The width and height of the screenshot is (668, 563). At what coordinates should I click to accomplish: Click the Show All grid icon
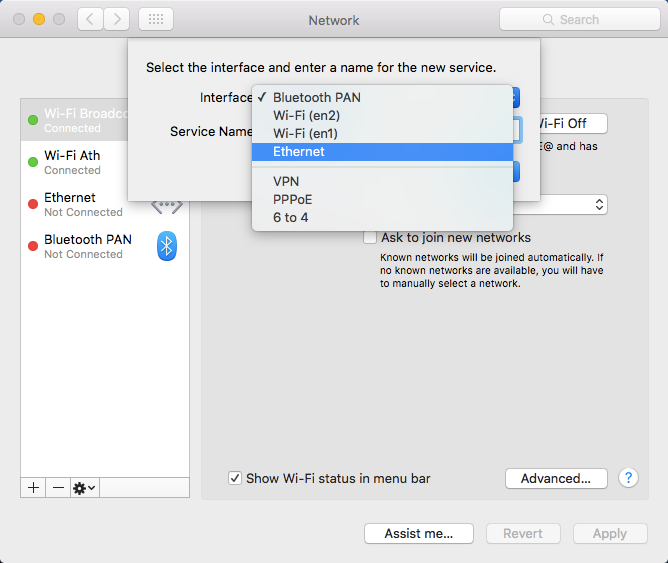tap(155, 19)
